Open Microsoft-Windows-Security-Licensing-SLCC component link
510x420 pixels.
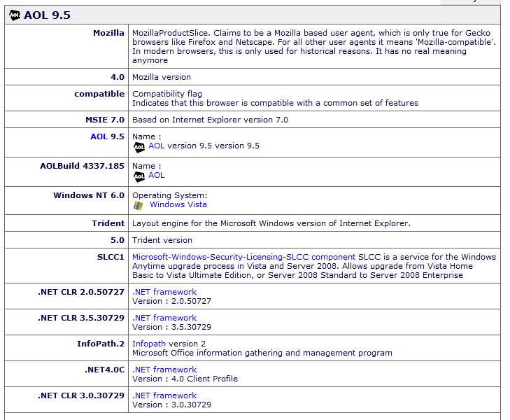click(243, 257)
